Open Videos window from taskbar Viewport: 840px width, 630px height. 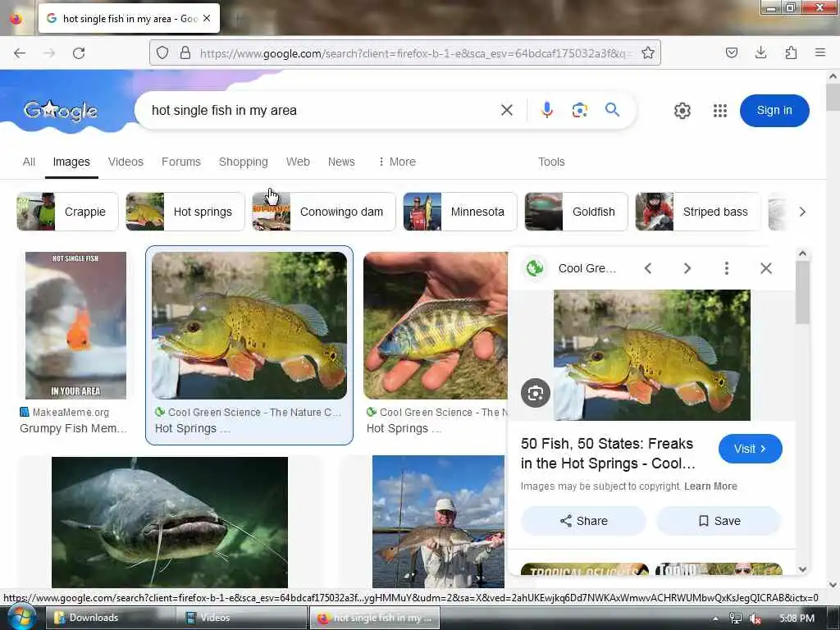coord(242,618)
